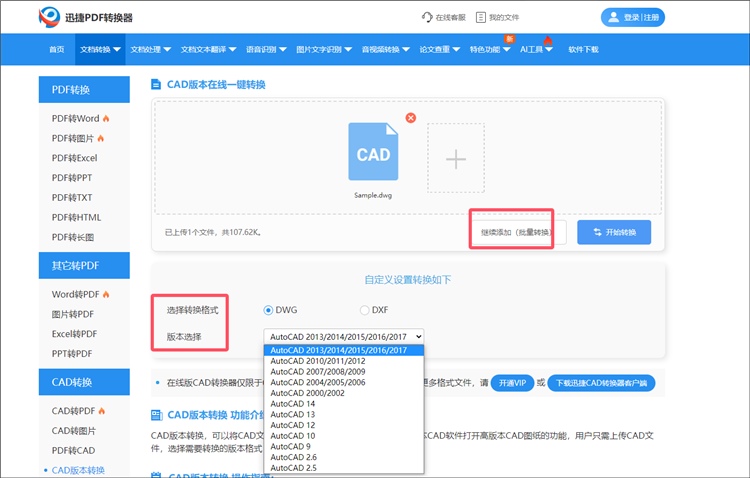
Task: Open 软件下载 navigation item
Action: click(x=583, y=49)
